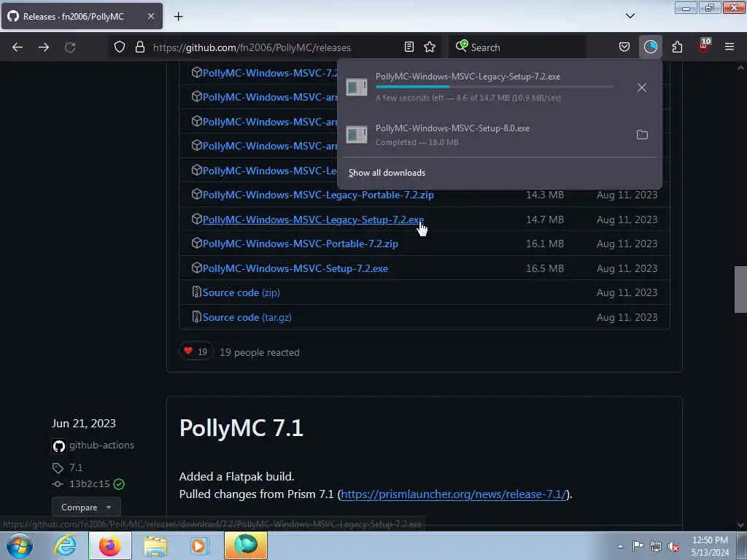
Task: Go forward one page in browser
Action: coord(43,47)
